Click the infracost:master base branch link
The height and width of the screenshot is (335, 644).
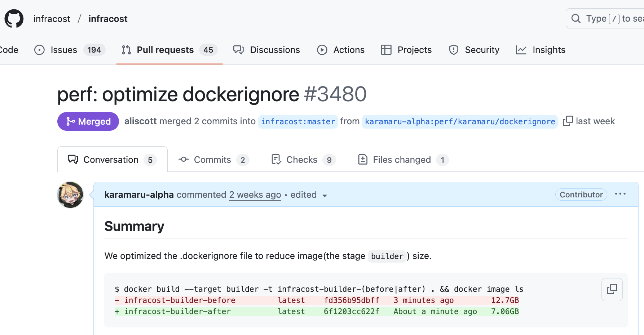(x=298, y=122)
